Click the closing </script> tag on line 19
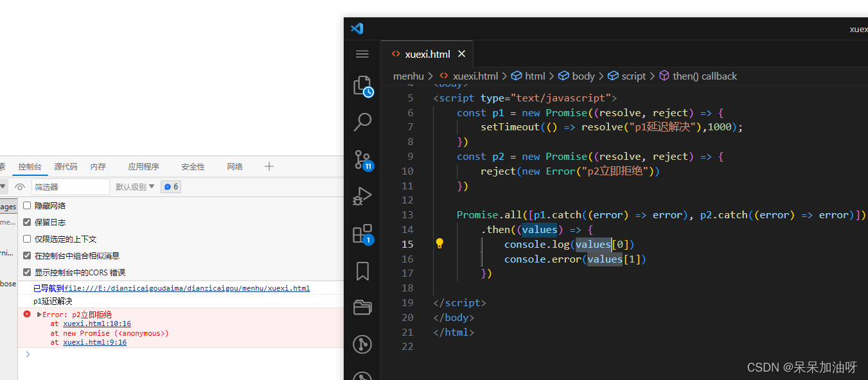 [x=460, y=302]
